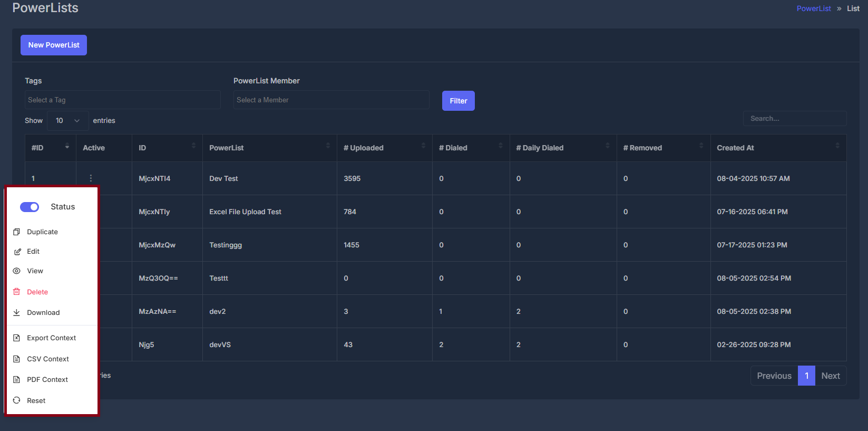Image resolution: width=868 pixels, height=431 pixels.
Task: Choose Delete from the context menu
Action: pos(37,292)
